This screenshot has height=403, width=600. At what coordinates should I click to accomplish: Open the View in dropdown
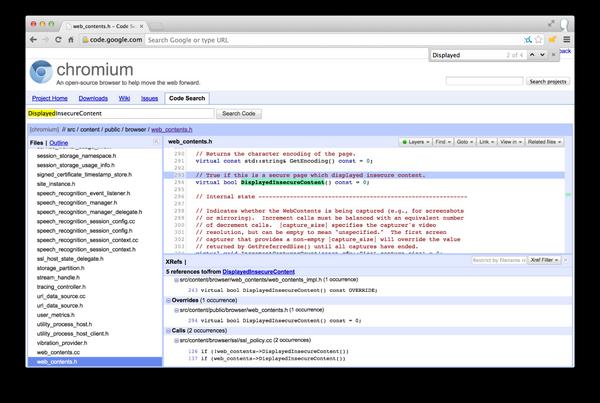(511, 142)
